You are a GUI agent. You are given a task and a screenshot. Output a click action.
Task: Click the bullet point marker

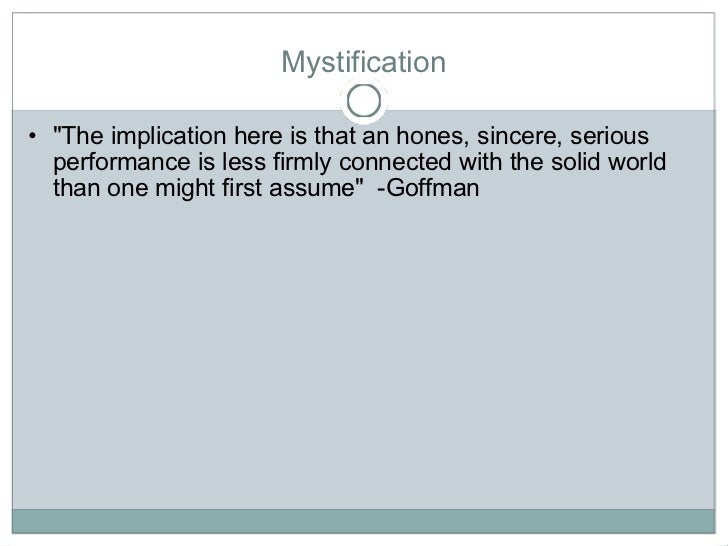click(x=33, y=138)
